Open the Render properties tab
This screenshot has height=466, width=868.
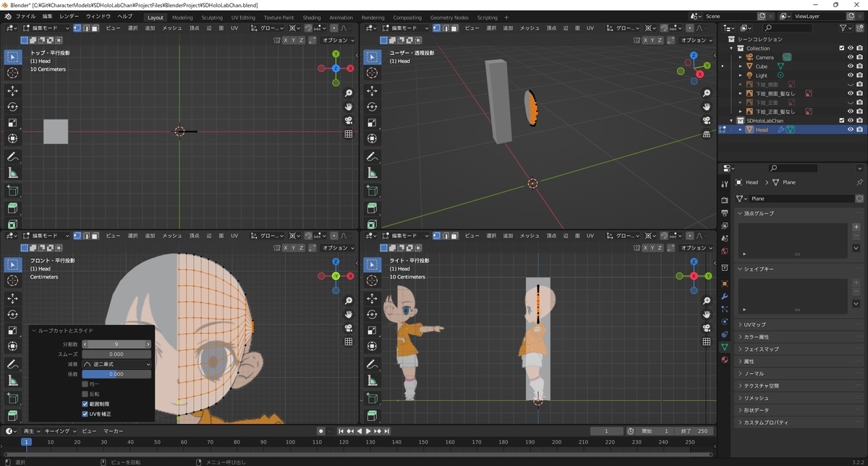click(x=725, y=200)
